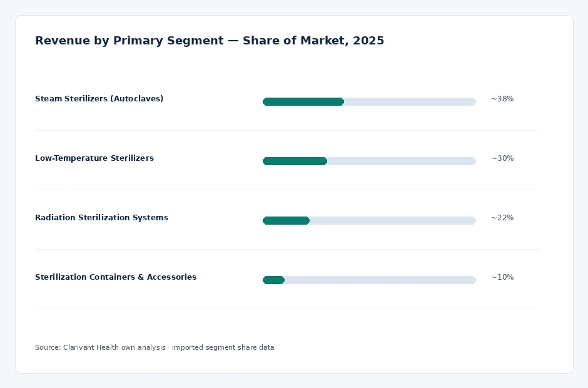
Task: Click the gray track of Radiation Sterilization bar
Action: (x=393, y=220)
